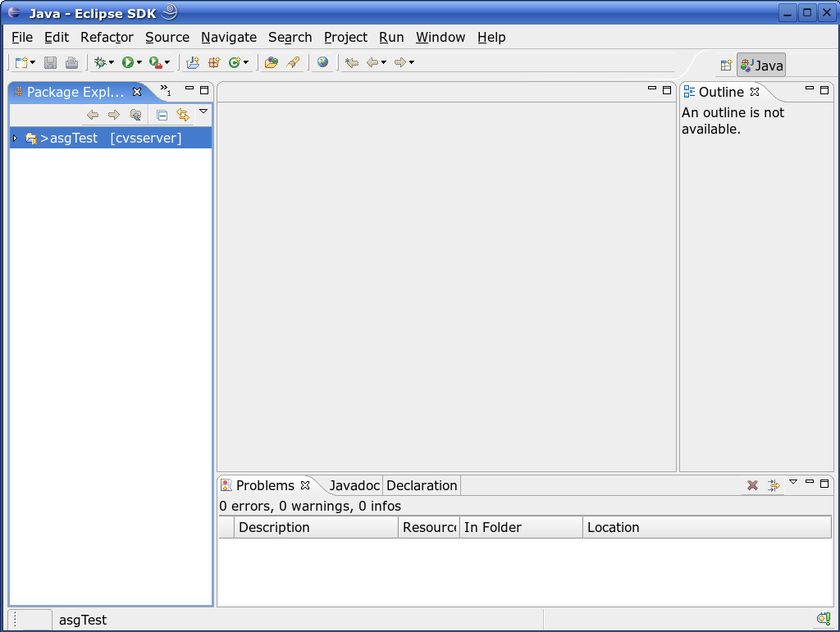Click the web browser globe icon

pyautogui.click(x=322, y=62)
